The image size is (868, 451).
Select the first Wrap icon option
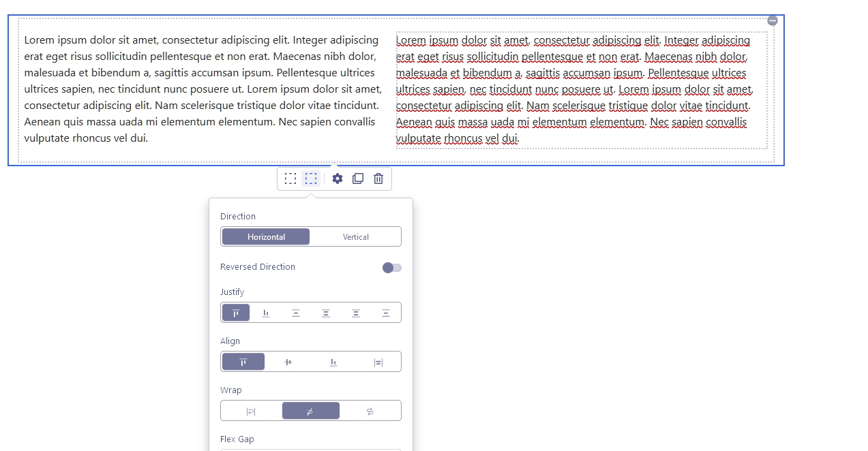tap(251, 411)
